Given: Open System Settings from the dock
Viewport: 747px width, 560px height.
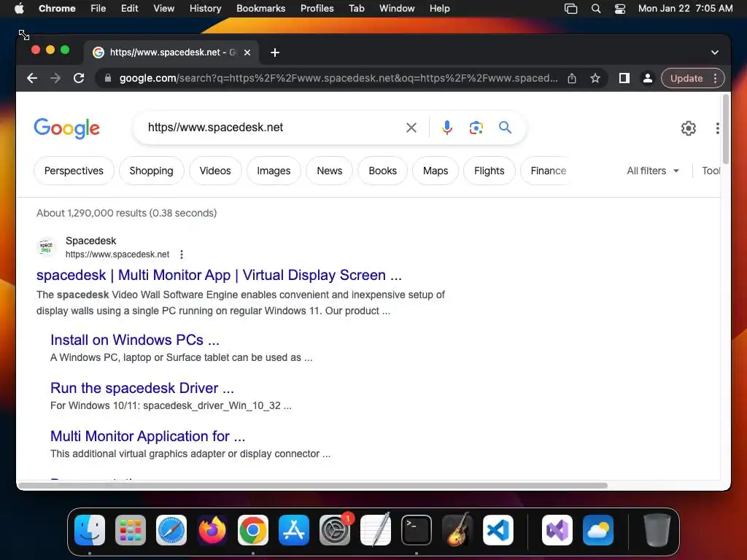Looking at the screenshot, I should coord(335,530).
